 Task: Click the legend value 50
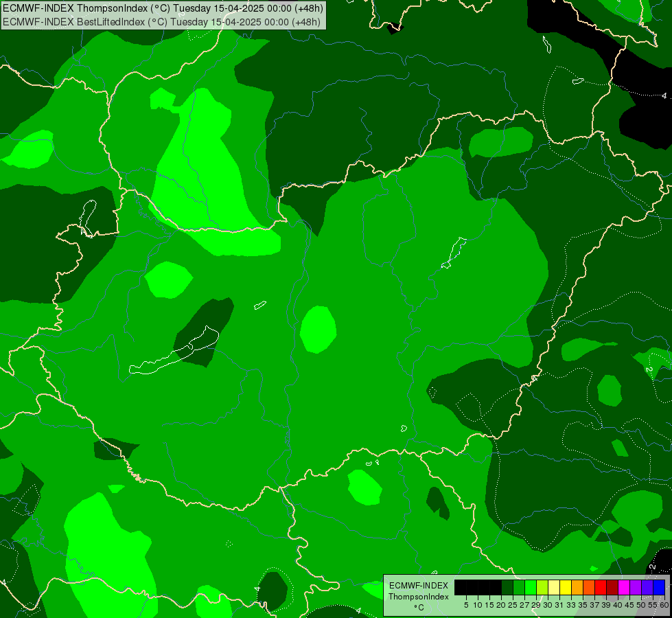[x=641, y=605]
